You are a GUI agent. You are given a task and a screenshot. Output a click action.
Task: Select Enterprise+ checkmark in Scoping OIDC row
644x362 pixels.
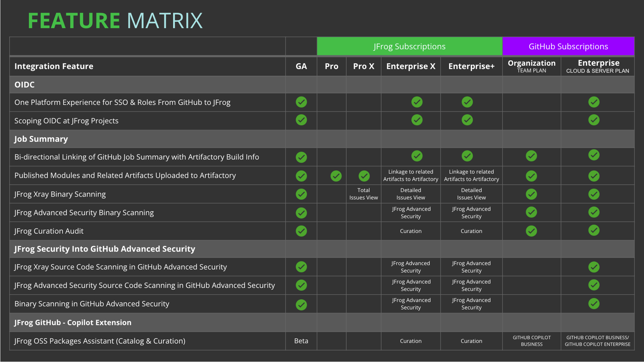tap(467, 120)
